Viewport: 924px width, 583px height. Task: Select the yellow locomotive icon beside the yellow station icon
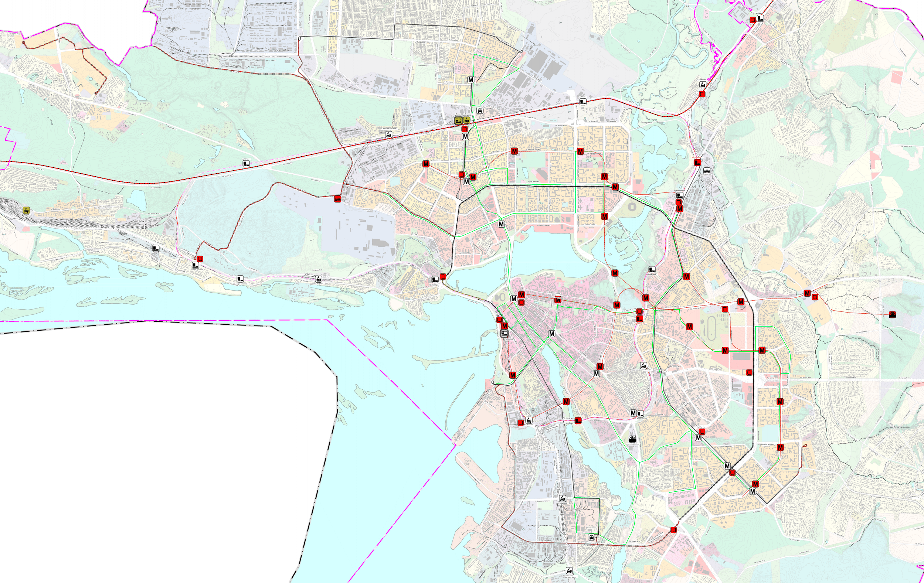466,120
